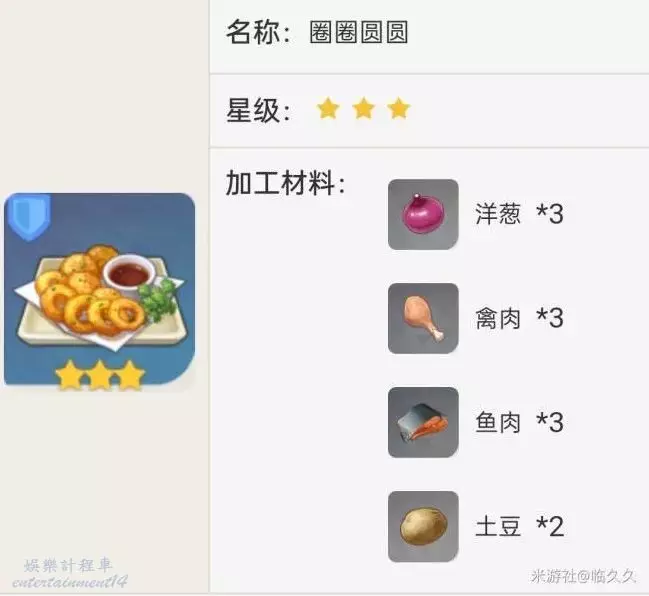Click the blue shield badge on dish

[29, 217]
